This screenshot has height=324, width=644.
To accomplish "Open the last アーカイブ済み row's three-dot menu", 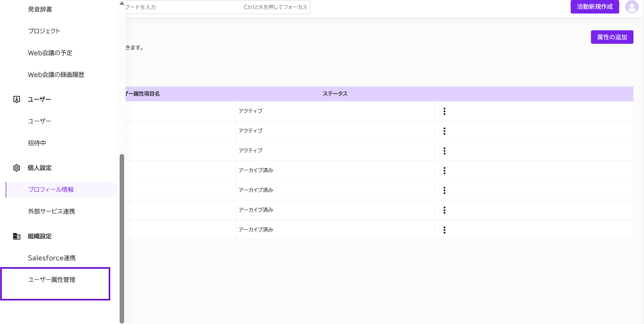I will click(x=444, y=230).
